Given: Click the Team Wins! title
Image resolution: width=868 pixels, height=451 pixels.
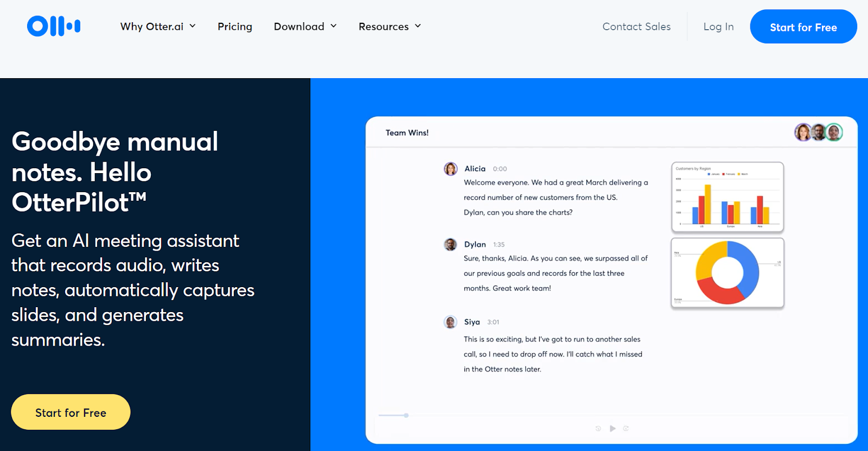Looking at the screenshot, I should [407, 132].
